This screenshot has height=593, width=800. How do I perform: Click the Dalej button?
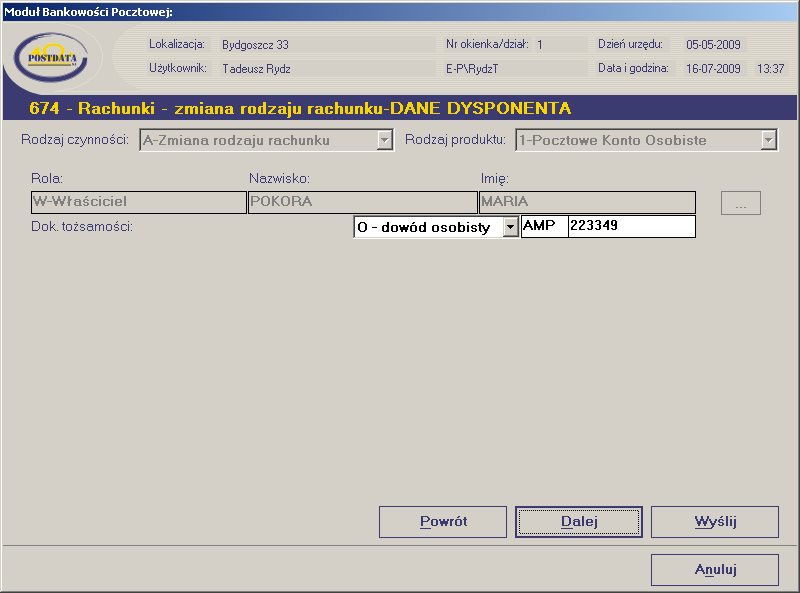[579, 522]
